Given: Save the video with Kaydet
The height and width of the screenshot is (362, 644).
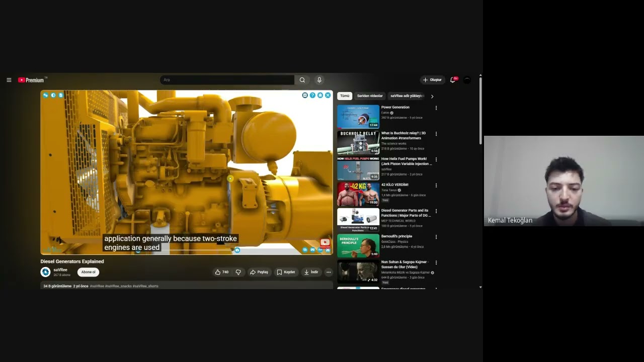Looking at the screenshot, I should click(x=286, y=272).
